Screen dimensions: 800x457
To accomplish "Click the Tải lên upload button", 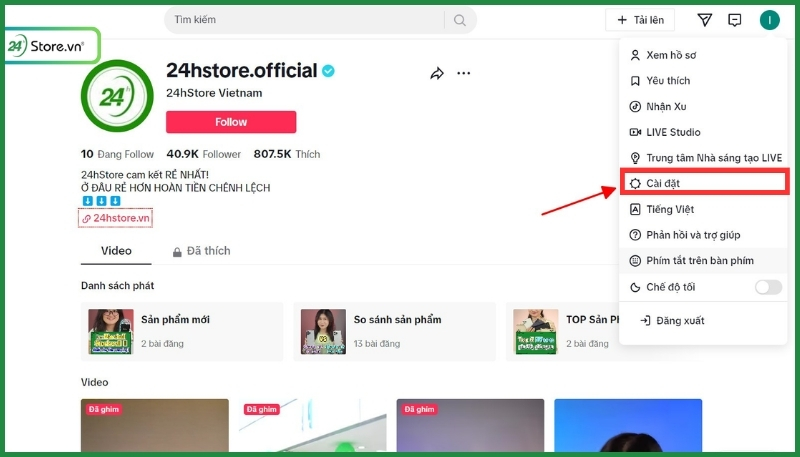I will [640, 20].
